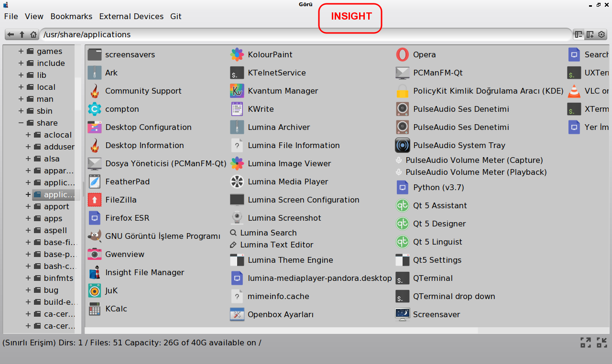Open the File menu
Image resolution: width=612 pixels, height=364 pixels.
pyautogui.click(x=11, y=16)
